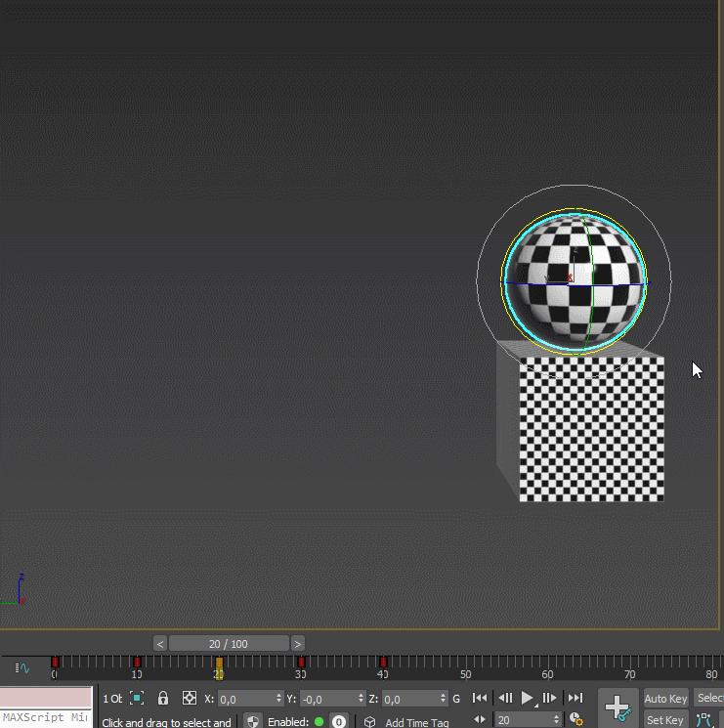Click the Key Mode toggle arrows icon

479,719
